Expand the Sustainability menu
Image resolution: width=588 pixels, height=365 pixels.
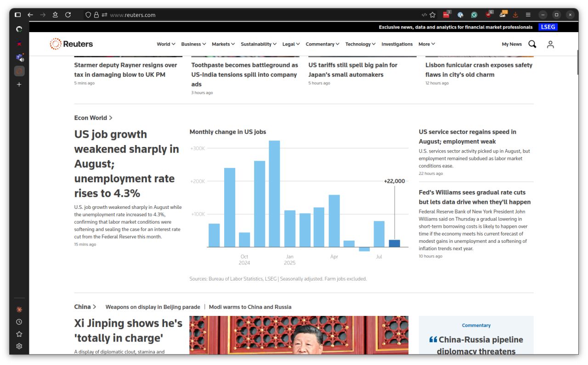pos(259,44)
